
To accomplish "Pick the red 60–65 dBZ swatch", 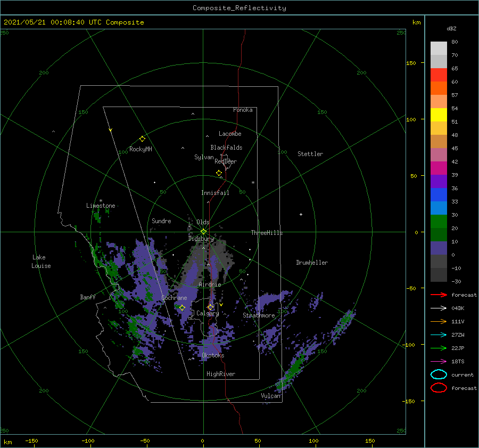I will 439,75.
